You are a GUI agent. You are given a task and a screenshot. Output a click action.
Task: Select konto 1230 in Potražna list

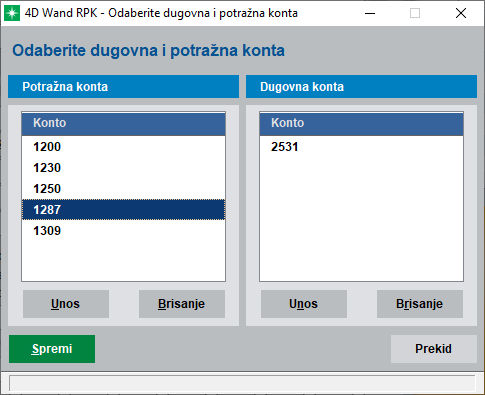[x=123, y=168]
